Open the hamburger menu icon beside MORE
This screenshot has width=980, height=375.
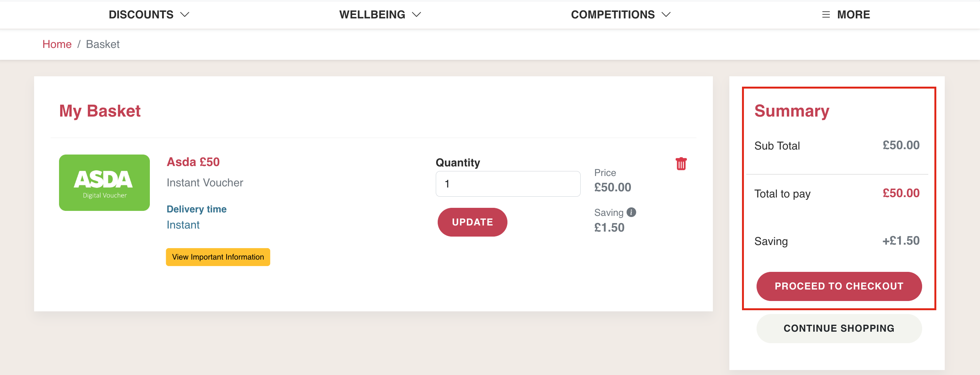826,15
